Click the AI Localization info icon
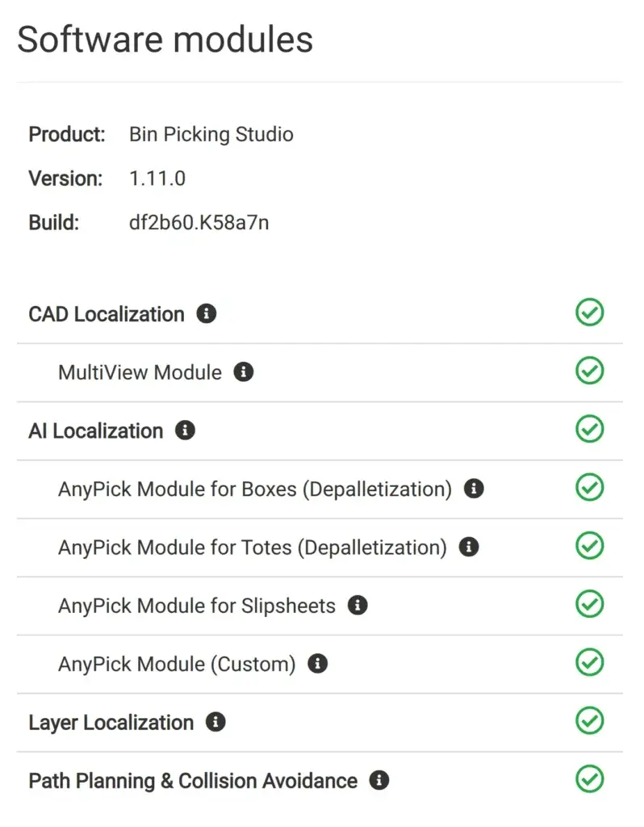This screenshot has width=644, height=827. [x=186, y=430]
